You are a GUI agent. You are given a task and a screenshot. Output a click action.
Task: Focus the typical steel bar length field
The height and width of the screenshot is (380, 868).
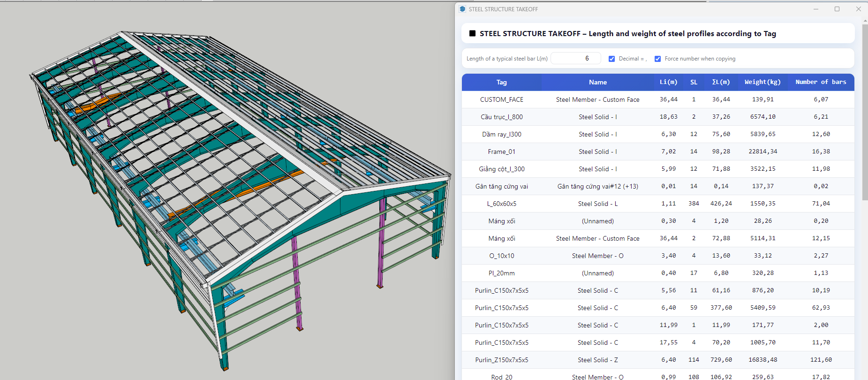coord(575,58)
